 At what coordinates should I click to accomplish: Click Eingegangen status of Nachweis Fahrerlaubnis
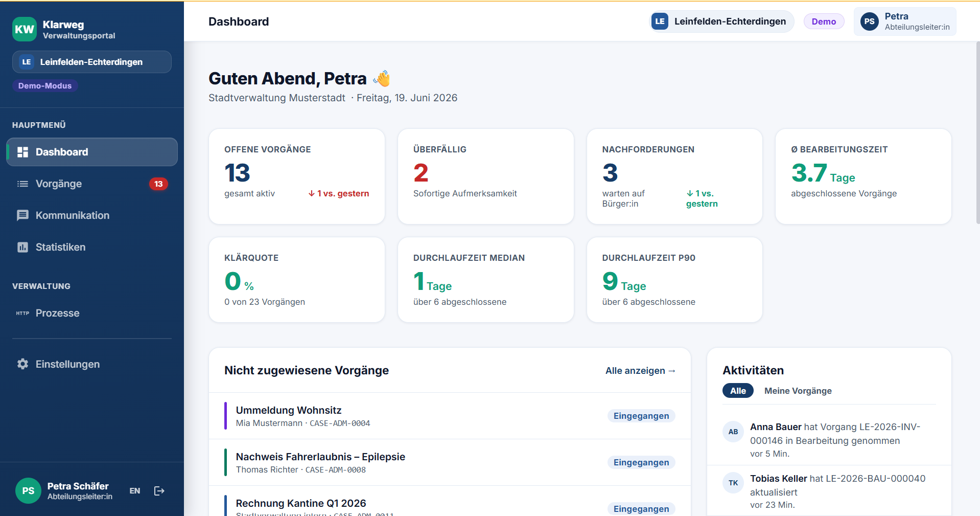pyautogui.click(x=641, y=462)
